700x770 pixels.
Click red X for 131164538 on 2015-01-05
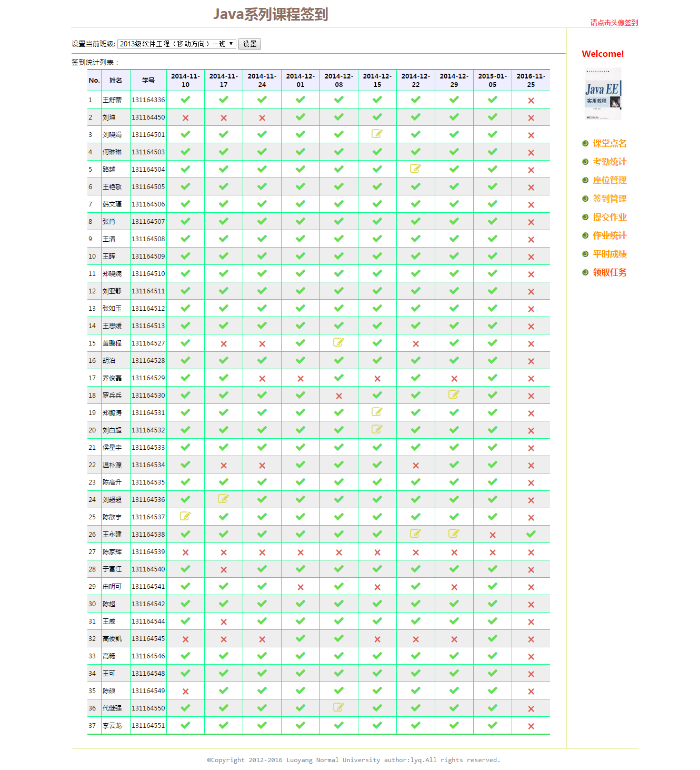pos(493,535)
